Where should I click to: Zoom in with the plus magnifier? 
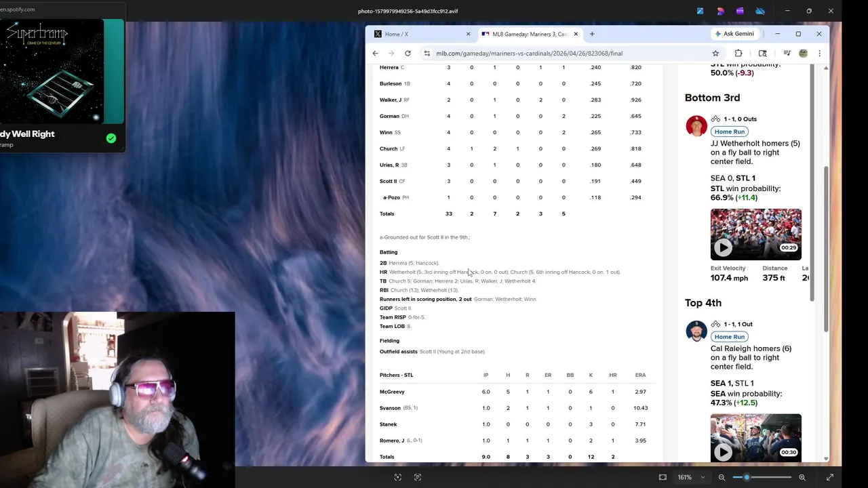(802, 477)
